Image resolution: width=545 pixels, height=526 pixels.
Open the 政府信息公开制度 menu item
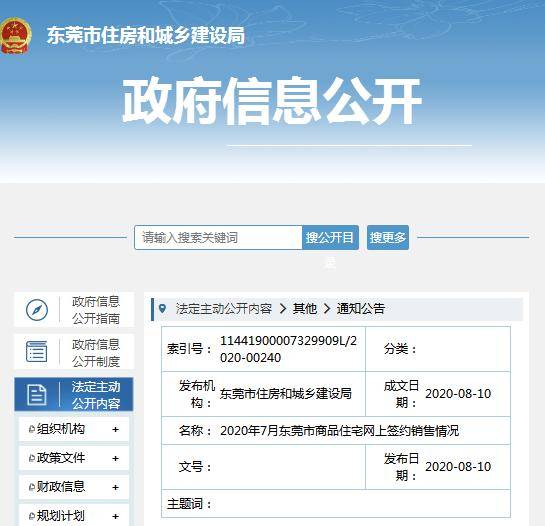pyautogui.click(x=74, y=352)
